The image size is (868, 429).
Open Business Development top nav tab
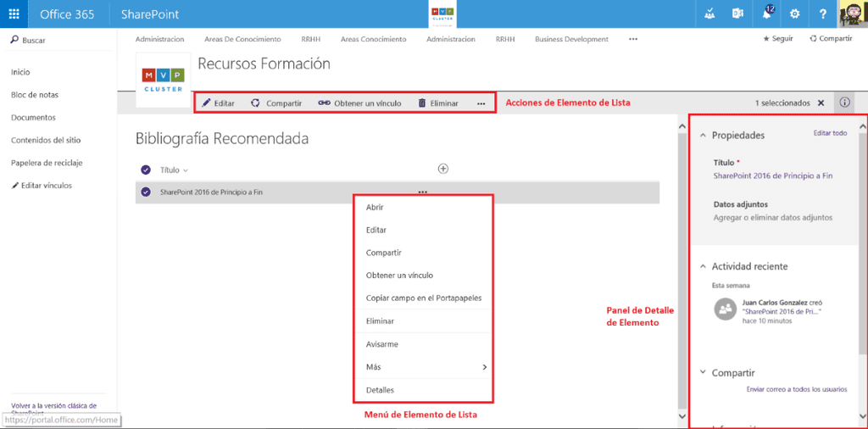click(x=572, y=39)
